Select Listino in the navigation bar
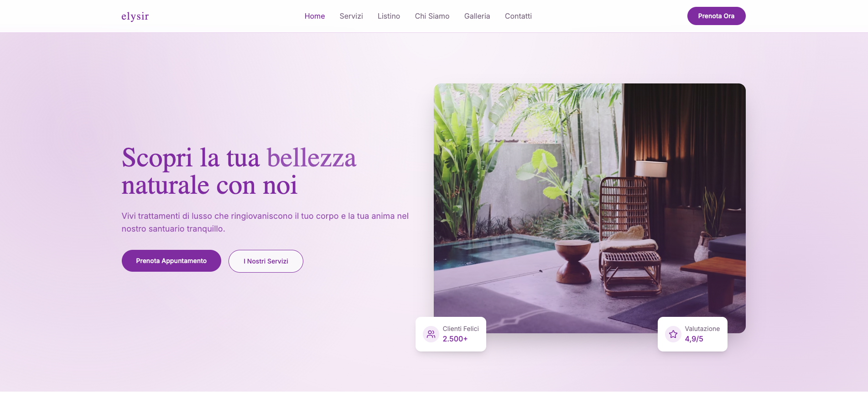Viewport: 868px width, 398px height. [x=389, y=16]
